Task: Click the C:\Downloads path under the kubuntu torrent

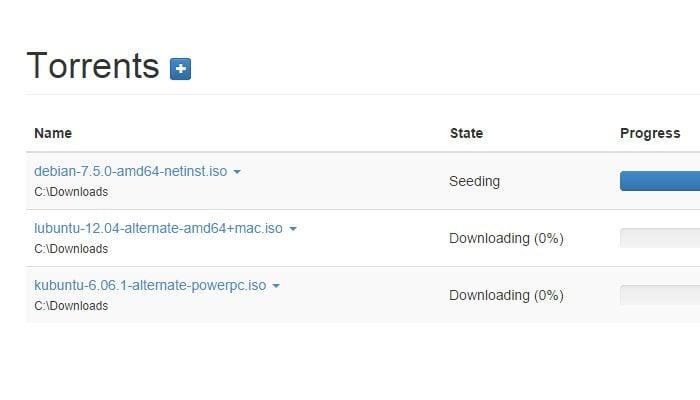Action: (x=71, y=306)
